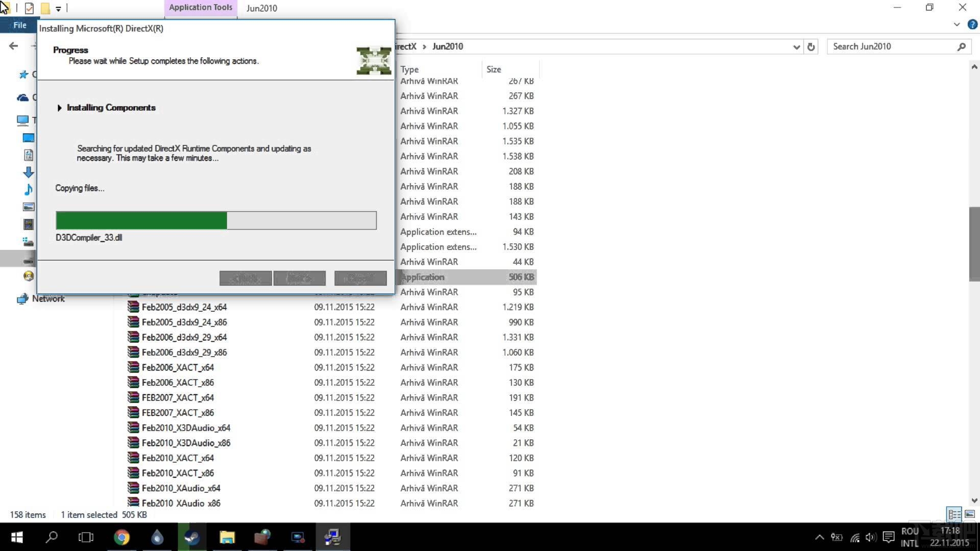Click the back navigation arrow
980x551 pixels.
(13, 46)
